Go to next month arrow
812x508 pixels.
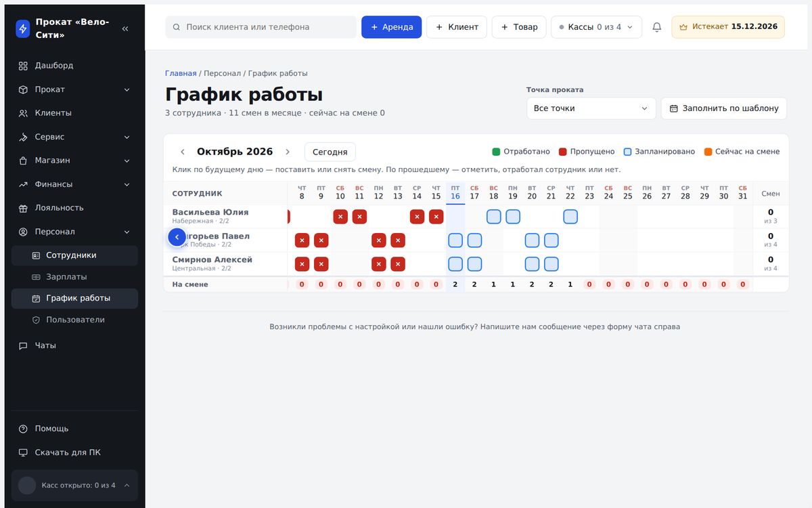(x=288, y=152)
